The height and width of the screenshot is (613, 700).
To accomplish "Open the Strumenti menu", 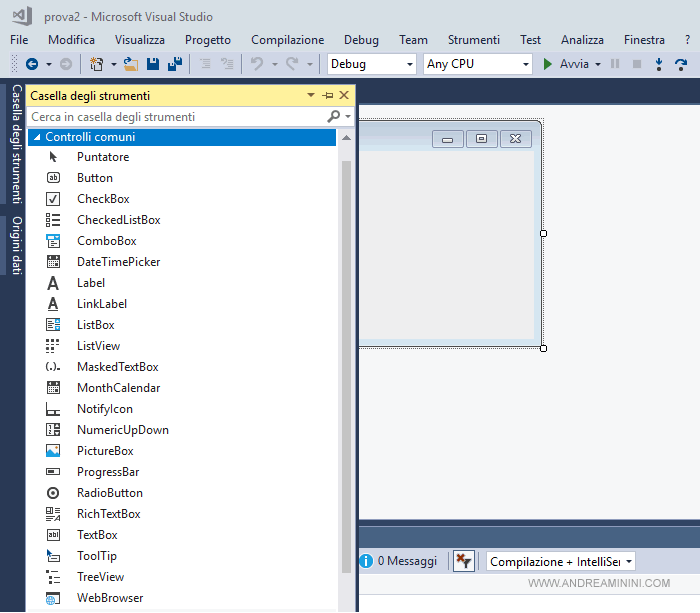I will pyautogui.click(x=473, y=40).
